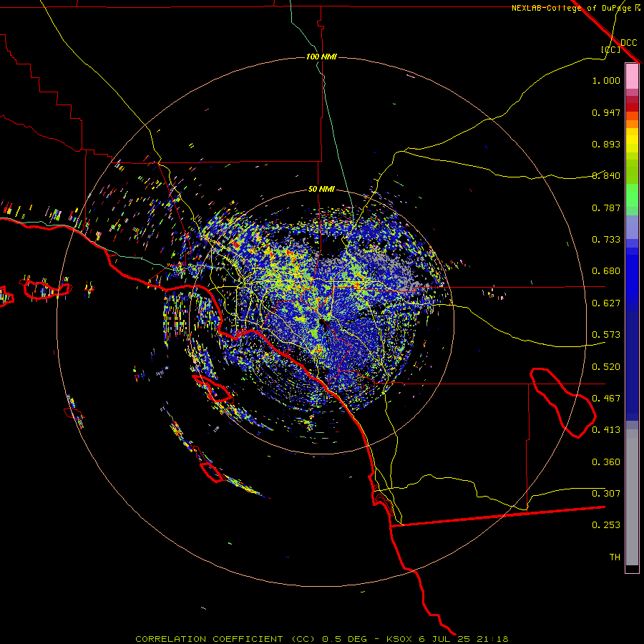Click the 0.467 scale value
The width and height of the screenshot is (644, 644).
coord(606,399)
